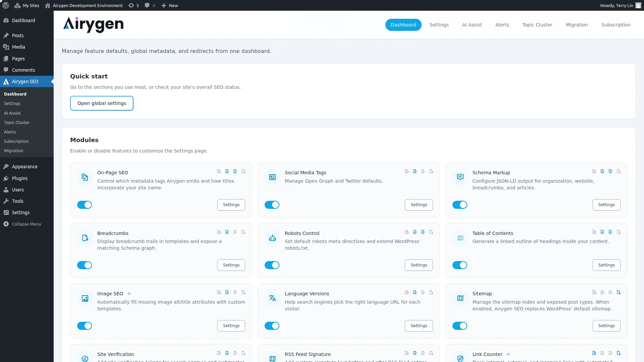
Task: Open the AI Assist page from the top navigation
Action: [472, 24]
